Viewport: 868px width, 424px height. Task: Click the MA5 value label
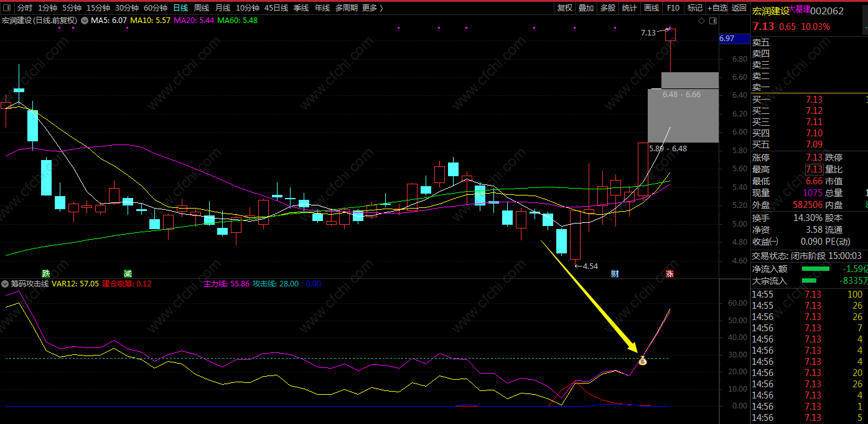tap(109, 21)
